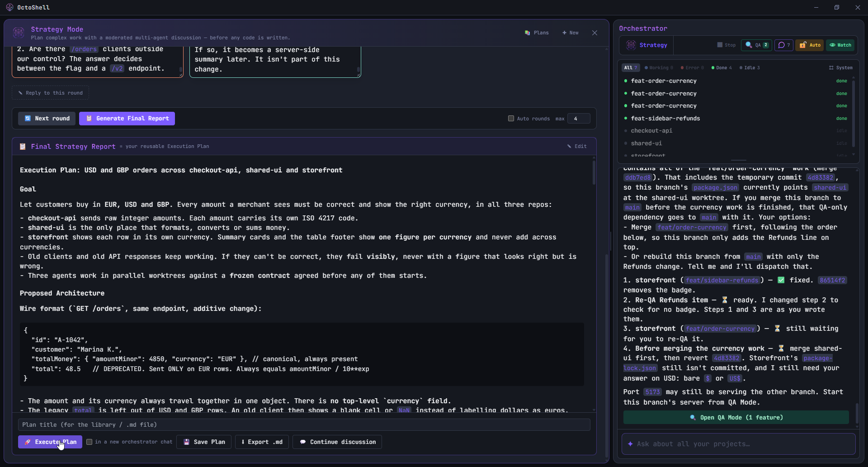Open the Plans library

pos(537,33)
